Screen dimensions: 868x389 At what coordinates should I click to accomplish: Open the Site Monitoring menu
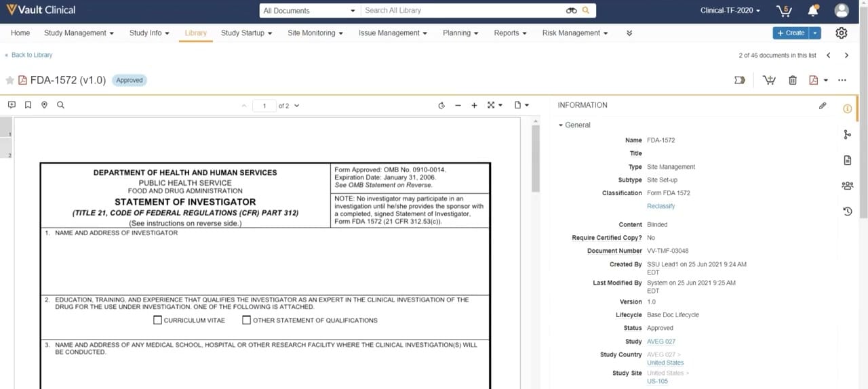(x=315, y=33)
